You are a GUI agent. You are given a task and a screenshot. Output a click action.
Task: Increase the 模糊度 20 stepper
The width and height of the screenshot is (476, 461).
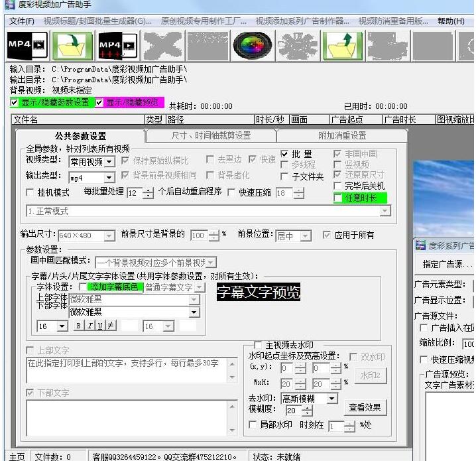point(308,408)
